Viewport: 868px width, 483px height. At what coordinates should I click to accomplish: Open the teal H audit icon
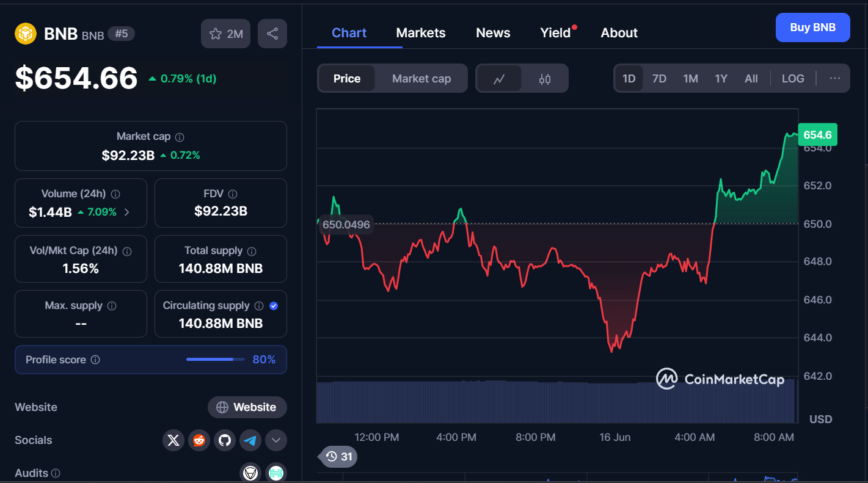(x=276, y=473)
